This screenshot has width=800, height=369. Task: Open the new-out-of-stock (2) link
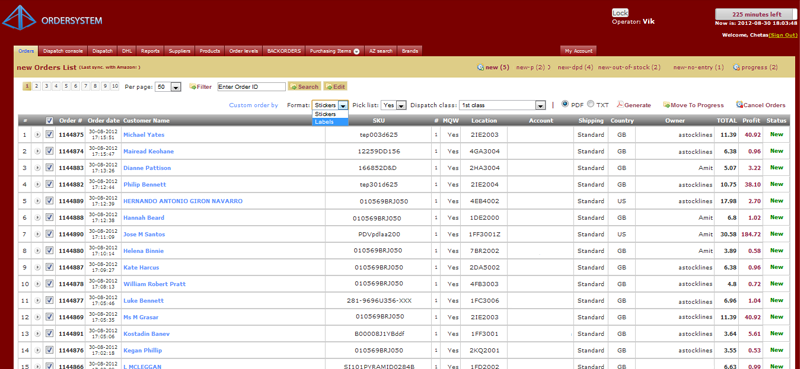(629, 67)
